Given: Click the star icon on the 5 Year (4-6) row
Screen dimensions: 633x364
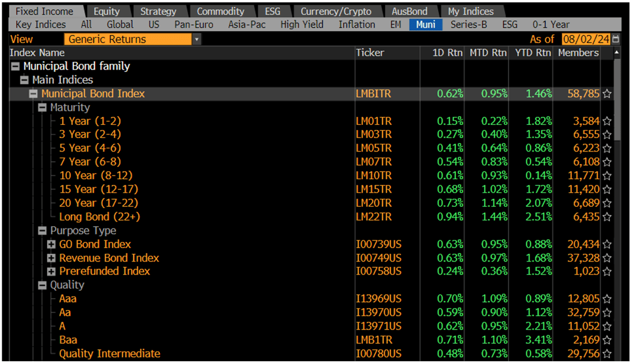Looking at the screenshot, I should (x=606, y=148).
